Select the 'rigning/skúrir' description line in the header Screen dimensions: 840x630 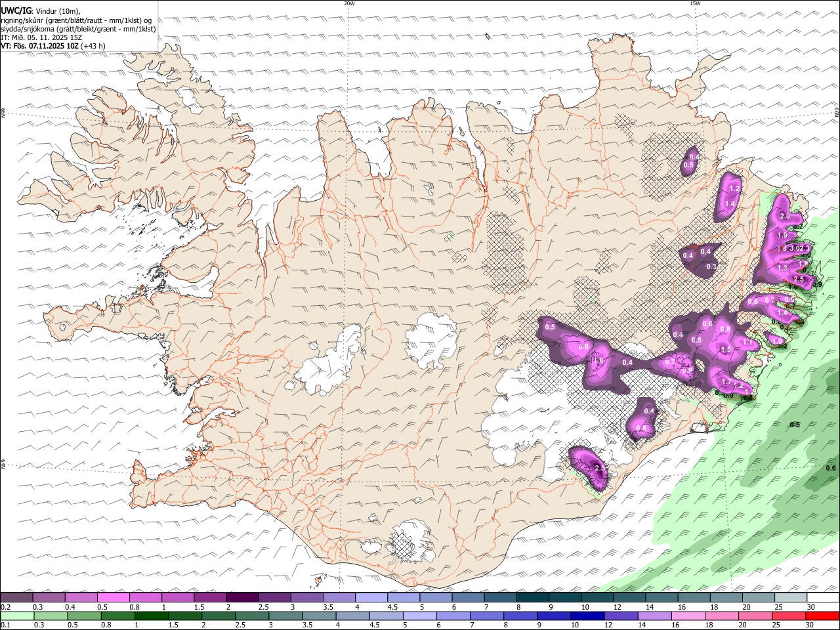pyautogui.click(x=76, y=20)
